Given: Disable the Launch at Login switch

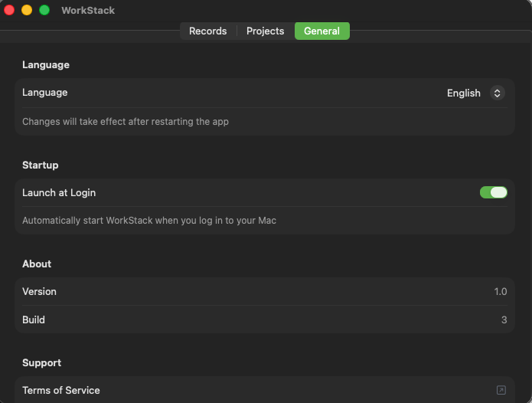Looking at the screenshot, I should point(493,192).
